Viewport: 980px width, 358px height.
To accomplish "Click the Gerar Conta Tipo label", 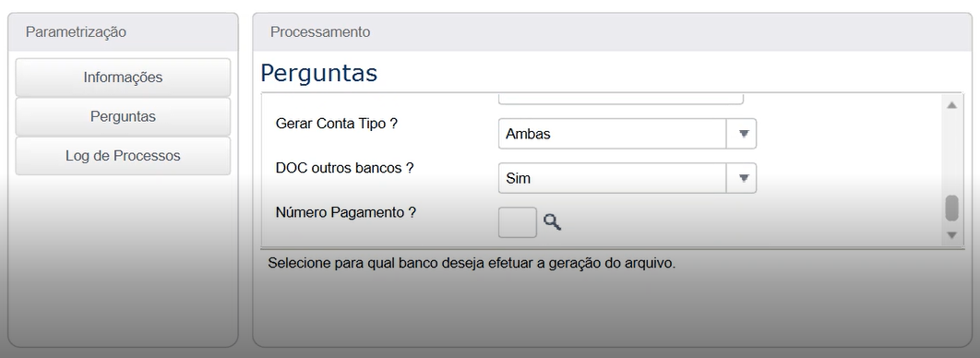I will 337,124.
